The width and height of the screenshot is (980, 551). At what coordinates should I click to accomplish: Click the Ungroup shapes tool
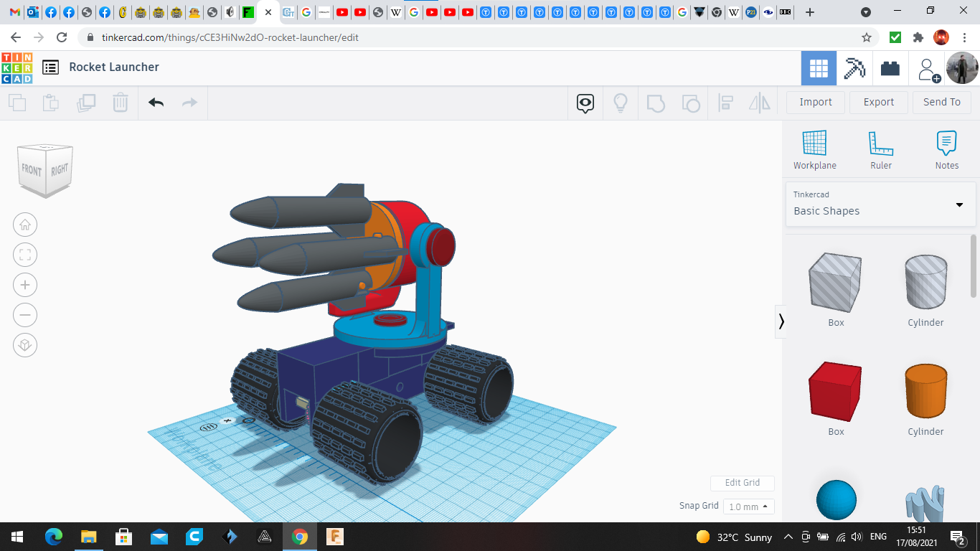click(x=690, y=103)
